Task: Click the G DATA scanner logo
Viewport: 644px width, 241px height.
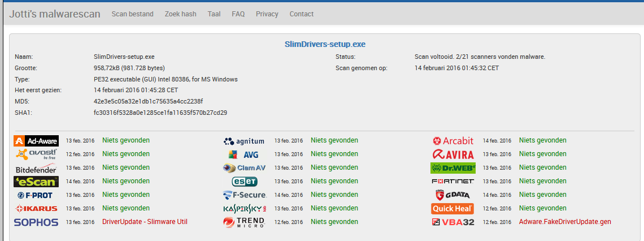Action: (452, 195)
